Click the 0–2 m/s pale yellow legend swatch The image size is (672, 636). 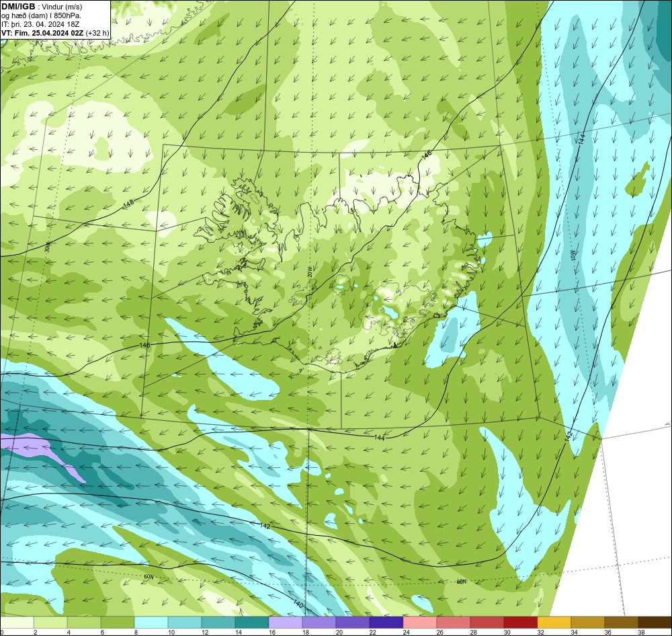pos(17,623)
